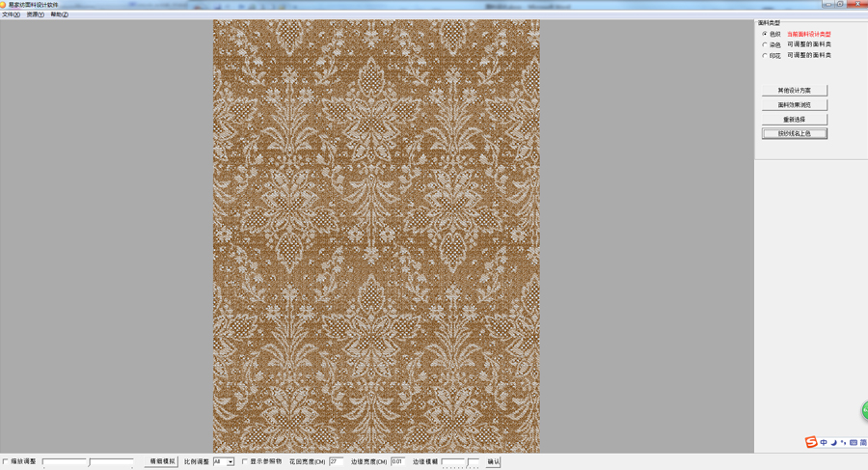
Task: Click the fabric pattern preview image
Action: (x=376, y=236)
